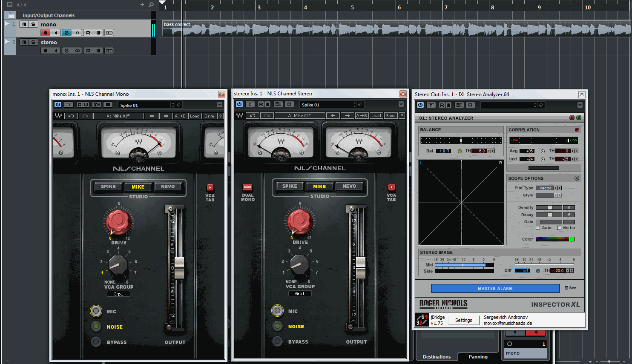Open help in NLS Channel Mono
Image resolution: width=632 pixels, height=364 pixels.
[220, 116]
